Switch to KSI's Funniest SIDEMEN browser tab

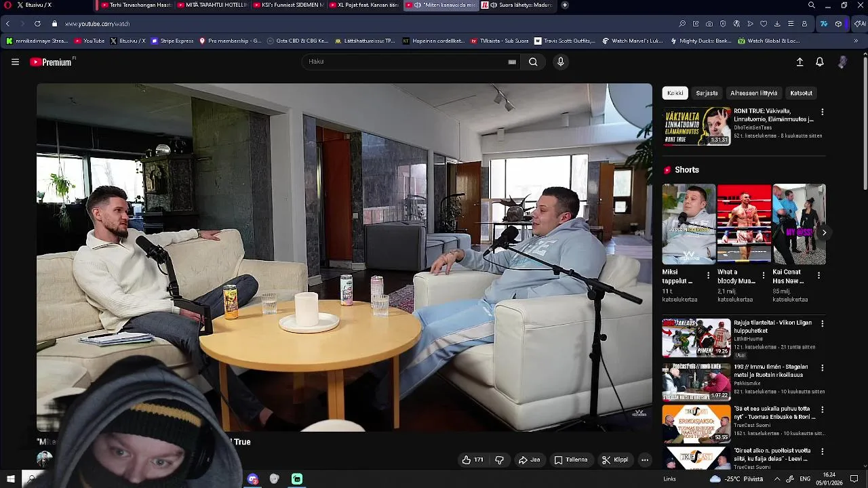(288, 5)
